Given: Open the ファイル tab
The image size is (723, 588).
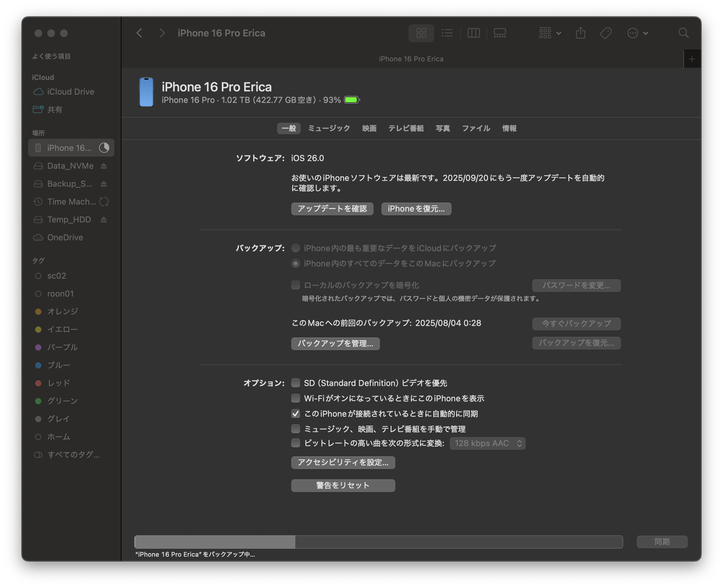Looking at the screenshot, I should [x=476, y=128].
